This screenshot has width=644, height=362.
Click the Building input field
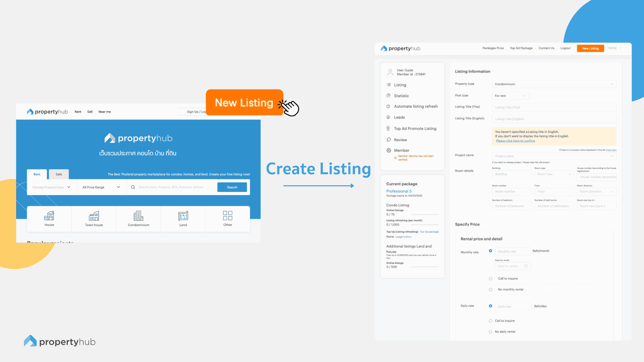tap(512, 174)
